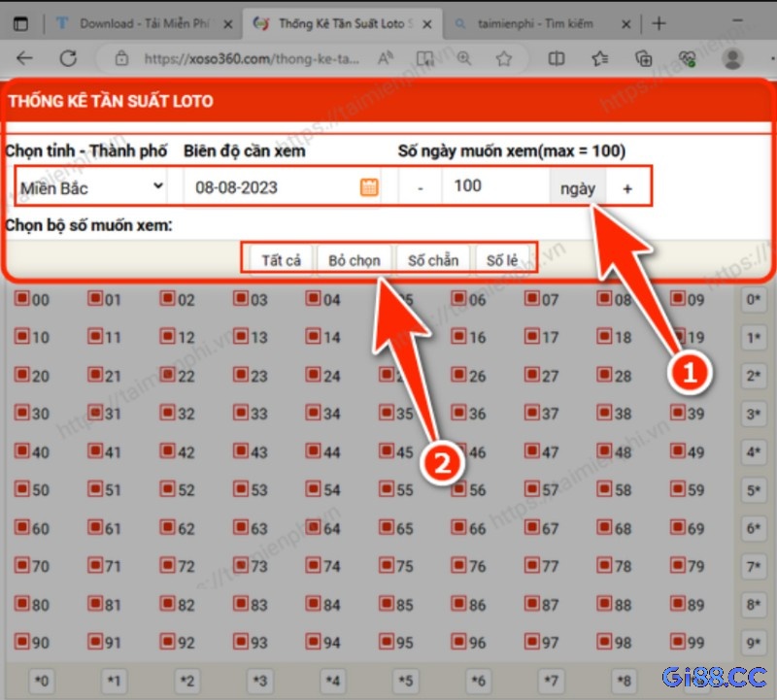777x700 pixels.
Task: Toggle checkbox for number 65
Action: (x=386, y=526)
